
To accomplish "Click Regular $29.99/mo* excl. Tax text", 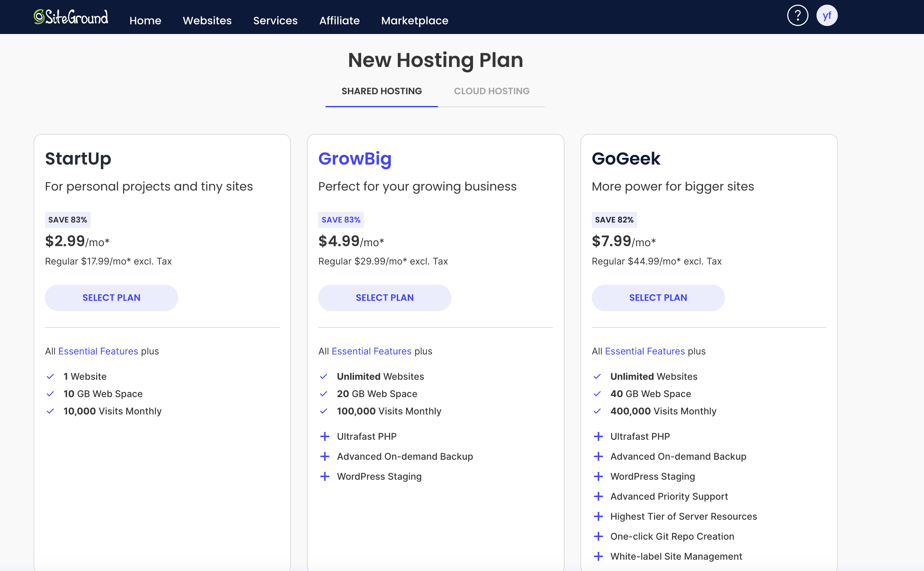I will click(x=383, y=261).
